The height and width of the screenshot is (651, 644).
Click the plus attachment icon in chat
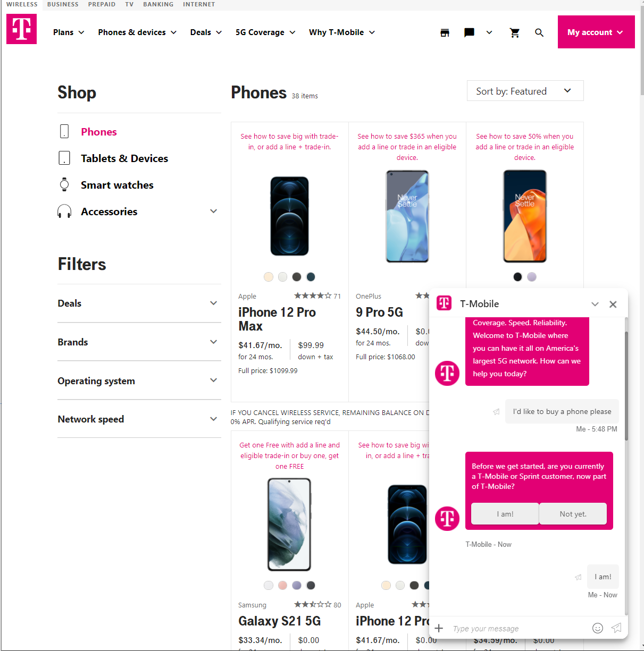pyautogui.click(x=439, y=628)
